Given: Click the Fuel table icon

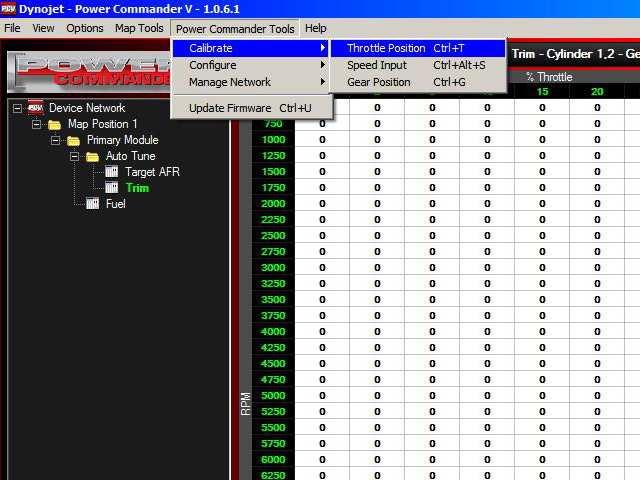Looking at the screenshot, I should (x=93, y=204).
